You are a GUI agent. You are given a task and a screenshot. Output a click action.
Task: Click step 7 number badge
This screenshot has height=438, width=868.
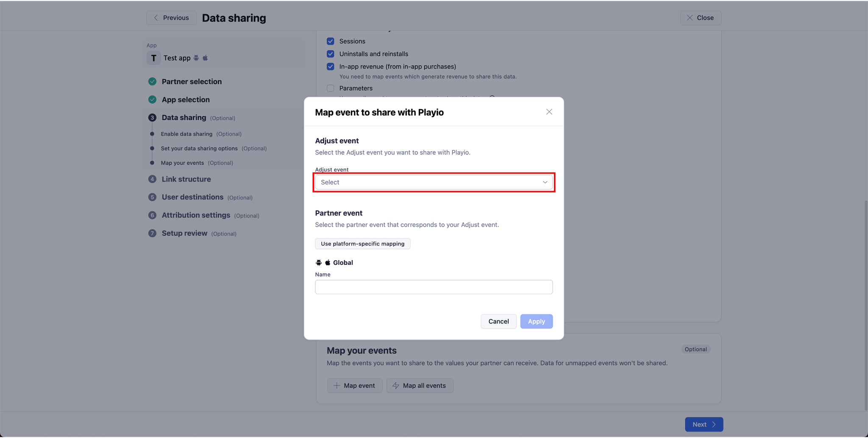click(152, 233)
